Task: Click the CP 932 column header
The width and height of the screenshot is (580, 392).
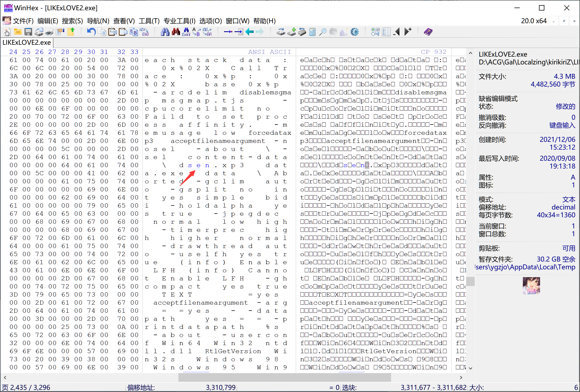Action: pos(433,52)
